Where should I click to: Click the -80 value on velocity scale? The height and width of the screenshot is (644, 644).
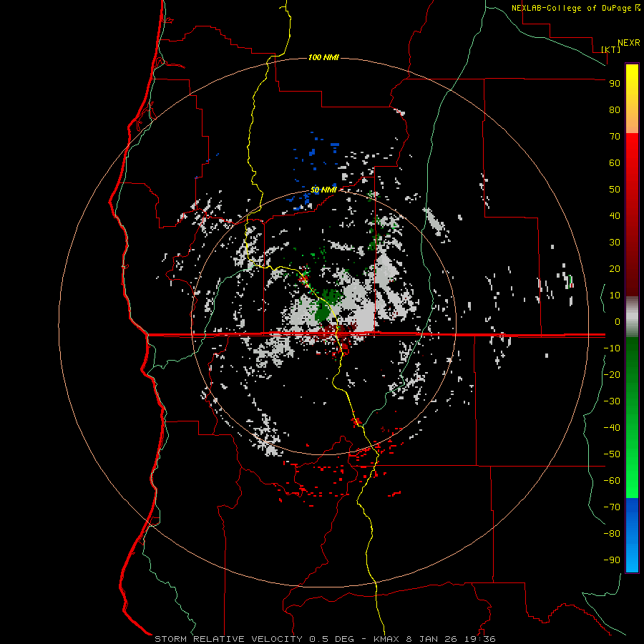pos(612,534)
